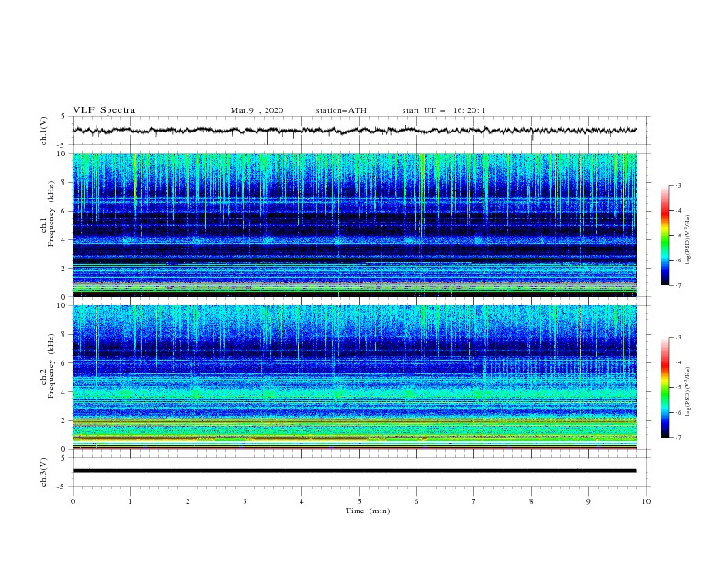Click the "8" tick on the time axis

[x=531, y=501]
